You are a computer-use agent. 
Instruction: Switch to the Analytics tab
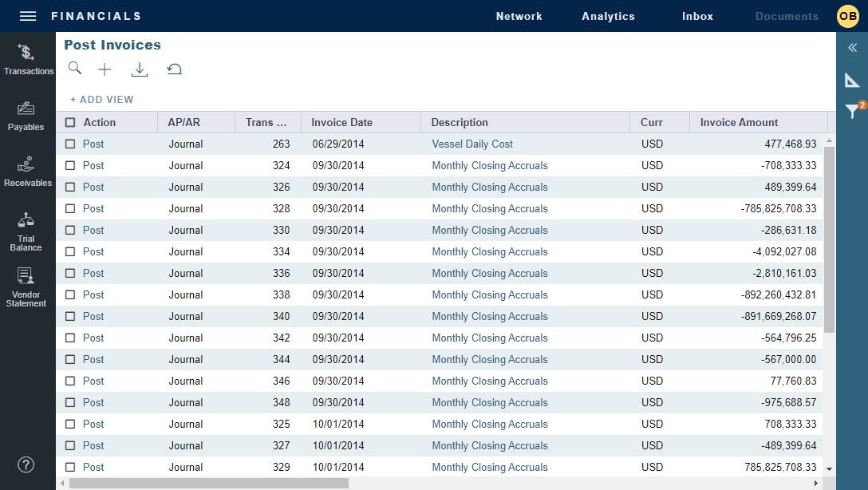608,15
